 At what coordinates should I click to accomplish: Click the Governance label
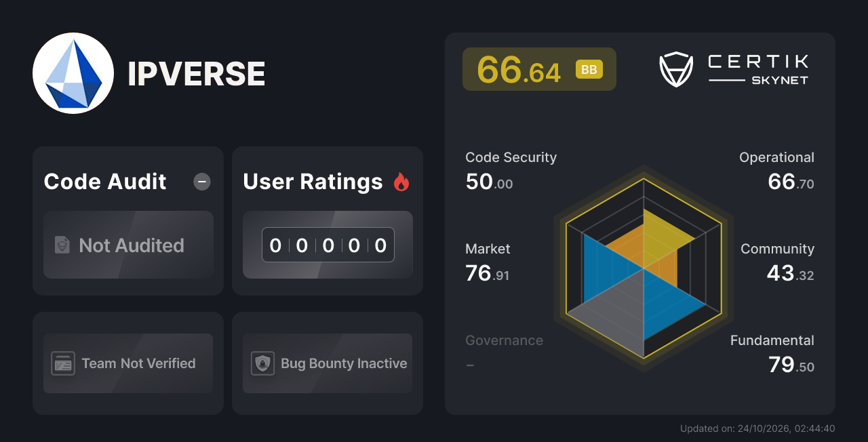click(x=504, y=340)
